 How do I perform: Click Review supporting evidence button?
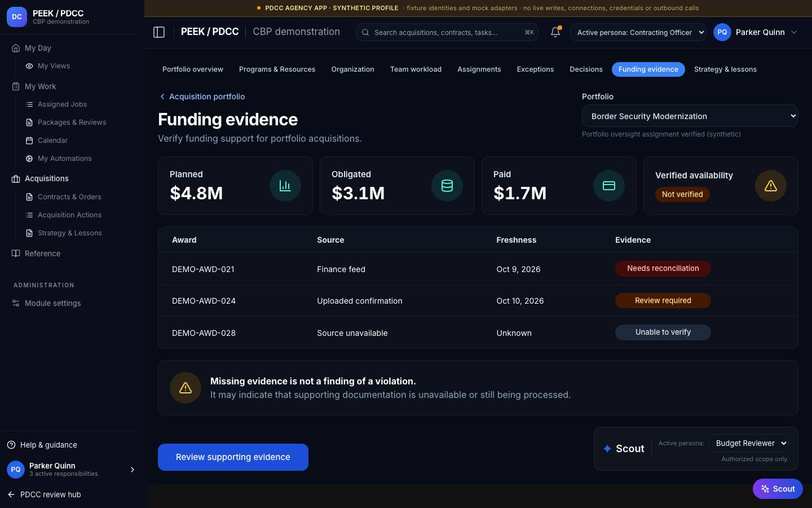(x=233, y=457)
